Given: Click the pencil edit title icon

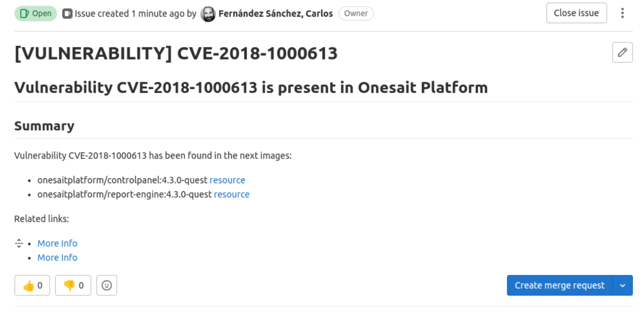Looking at the screenshot, I should [622, 52].
